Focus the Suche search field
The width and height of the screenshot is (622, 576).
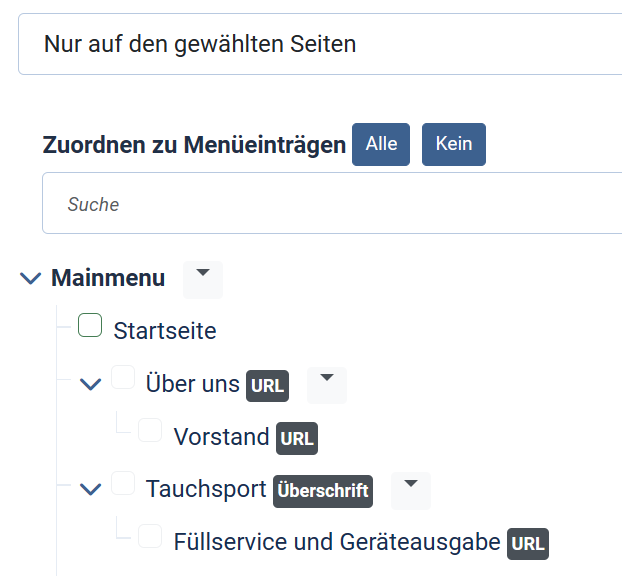332,203
